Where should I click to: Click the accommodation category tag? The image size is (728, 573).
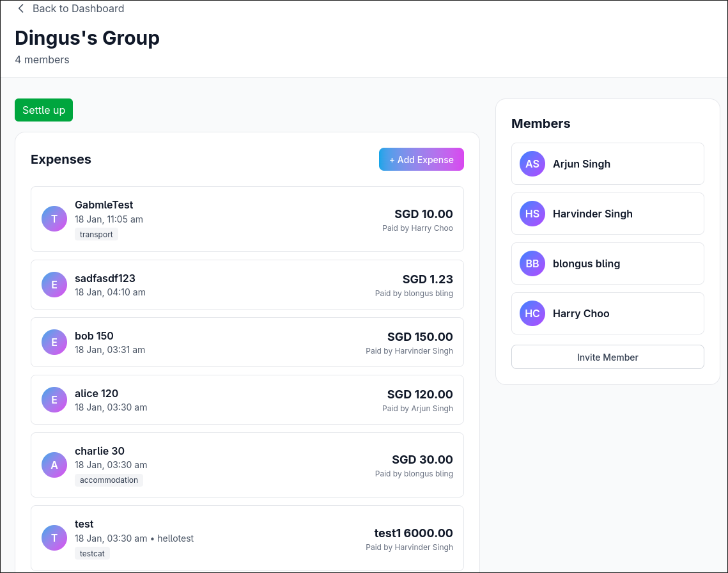tap(109, 480)
